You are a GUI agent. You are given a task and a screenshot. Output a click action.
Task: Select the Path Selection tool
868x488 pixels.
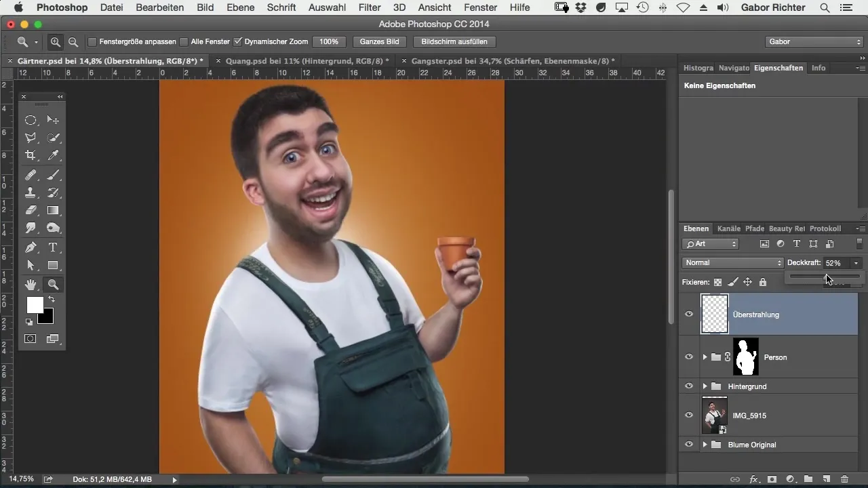(31, 265)
